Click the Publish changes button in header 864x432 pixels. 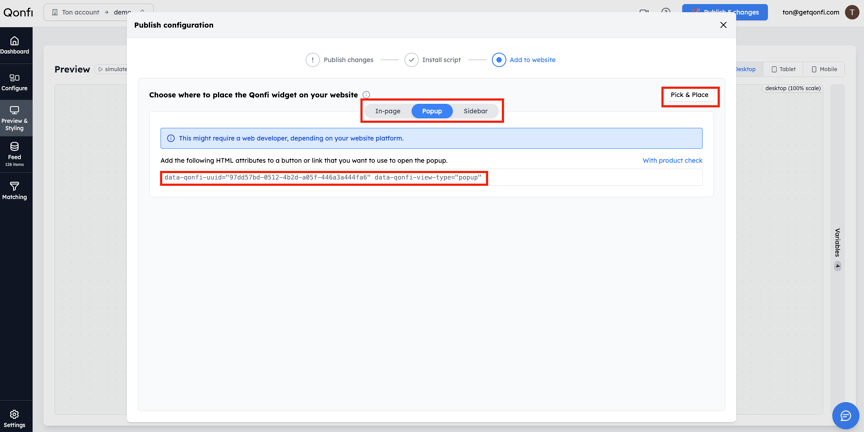(725, 12)
